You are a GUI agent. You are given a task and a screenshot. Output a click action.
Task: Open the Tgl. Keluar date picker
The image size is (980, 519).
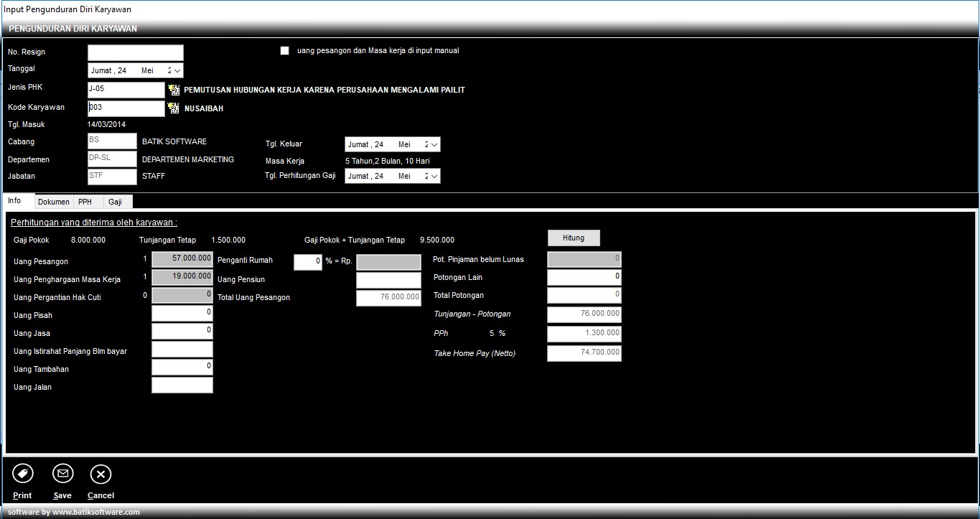coord(434,144)
